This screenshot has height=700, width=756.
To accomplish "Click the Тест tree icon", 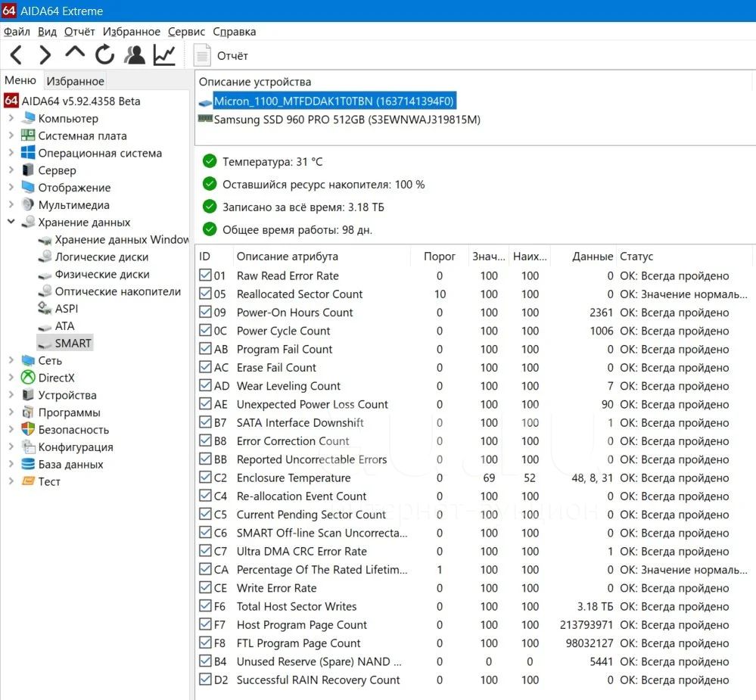I will pyautogui.click(x=28, y=481).
